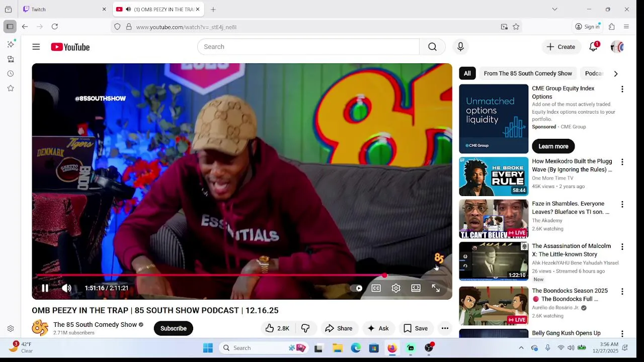Open Faze in Shambles live thumbnail
This screenshot has width=644, height=362.
pyautogui.click(x=494, y=219)
